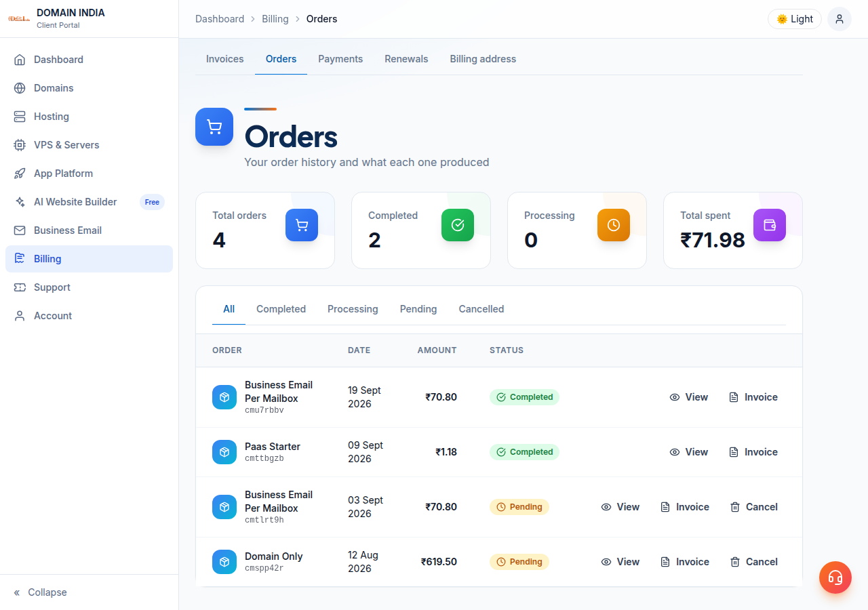This screenshot has width=868, height=610.
Task: View the Paas Starter order
Action: coord(688,452)
